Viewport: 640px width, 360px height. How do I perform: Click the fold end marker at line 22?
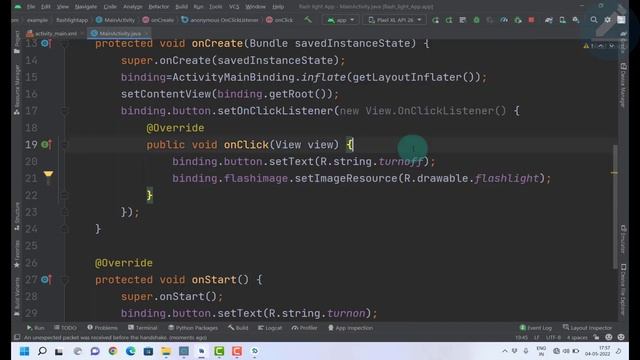click(x=64, y=195)
